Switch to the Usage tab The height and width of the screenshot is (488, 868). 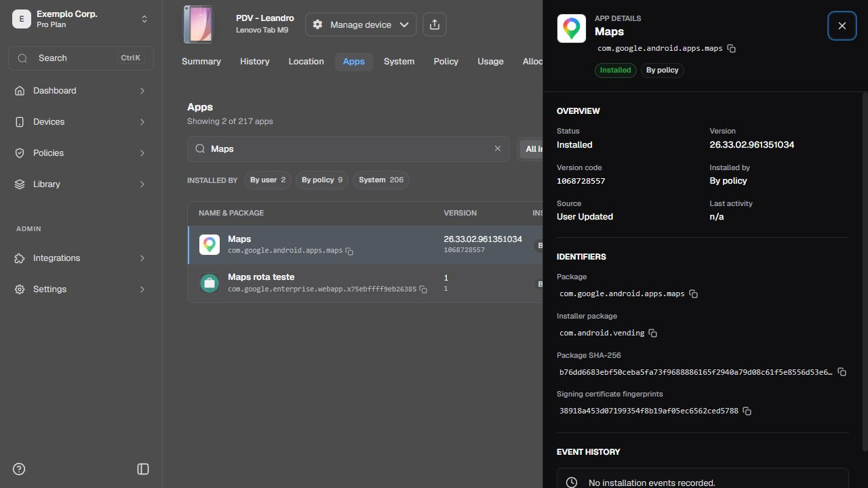pos(490,62)
